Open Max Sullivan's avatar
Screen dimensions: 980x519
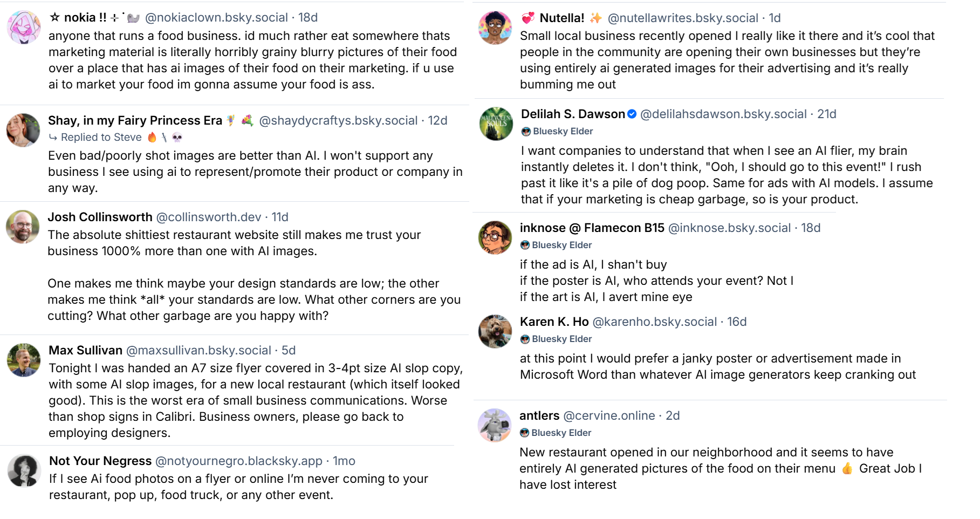pos(24,360)
